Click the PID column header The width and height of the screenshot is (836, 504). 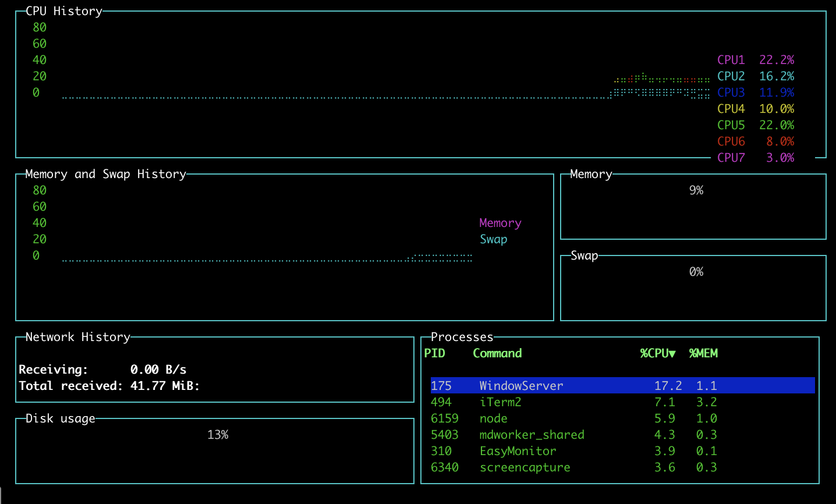(434, 353)
